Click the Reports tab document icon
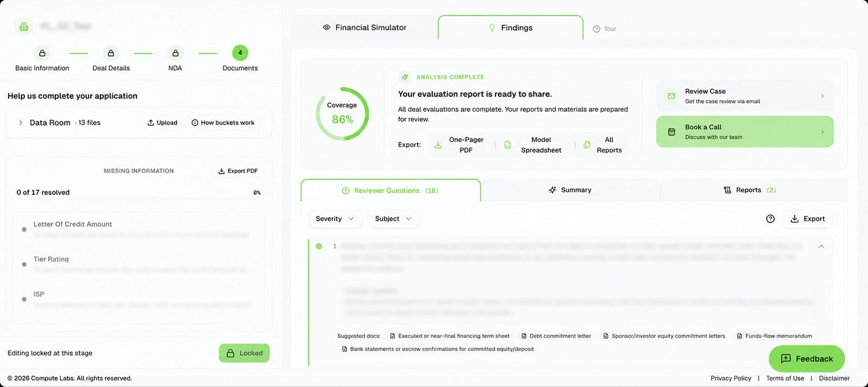This screenshot has width=868, height=387. (727, 190)
